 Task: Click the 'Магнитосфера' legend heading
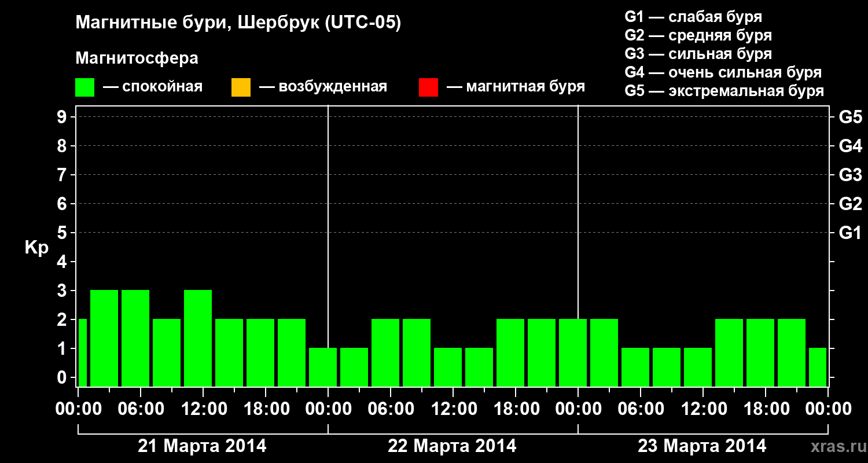[137, 58]
